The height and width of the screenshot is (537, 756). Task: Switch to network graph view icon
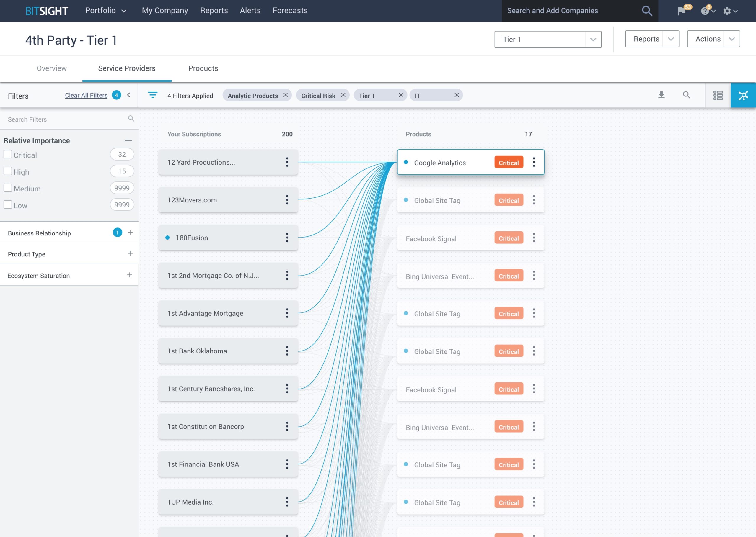coord(743,95)
